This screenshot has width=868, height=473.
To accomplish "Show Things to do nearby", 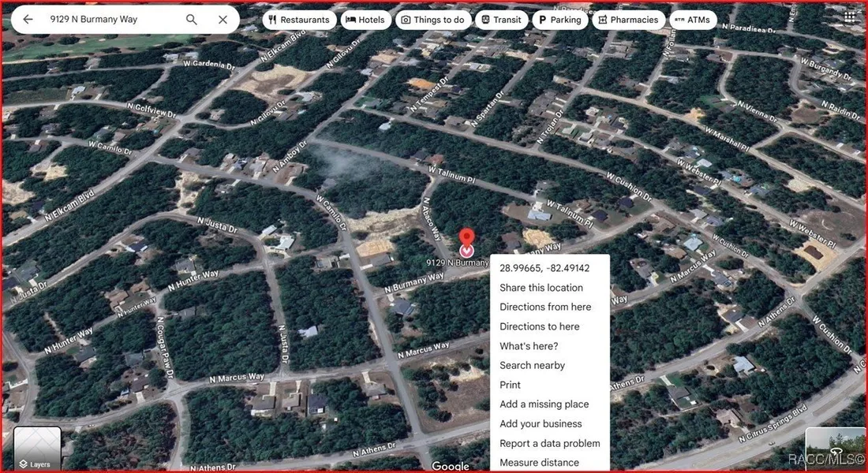I will pyautogui.click(x=432, y=20).
